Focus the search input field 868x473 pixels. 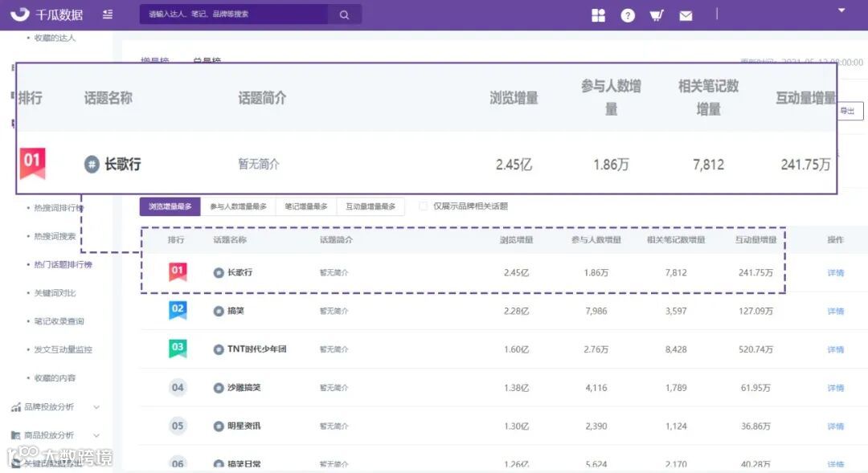(234, 14)
